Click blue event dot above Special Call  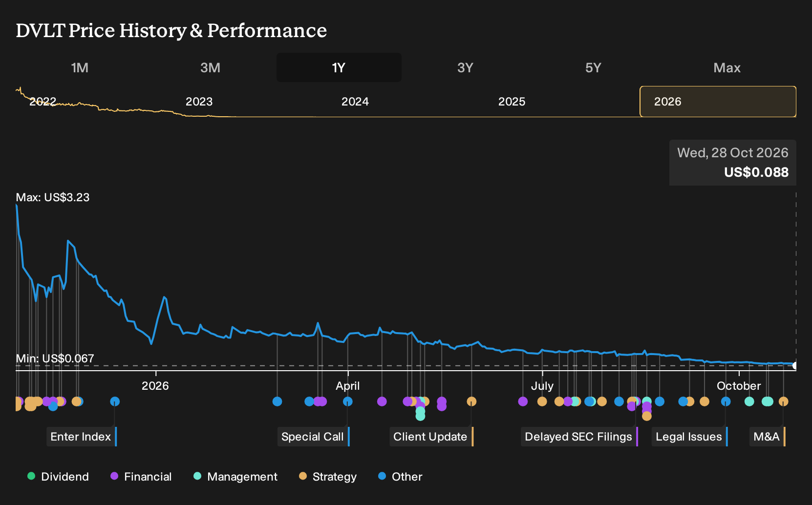tap(348, 401)
